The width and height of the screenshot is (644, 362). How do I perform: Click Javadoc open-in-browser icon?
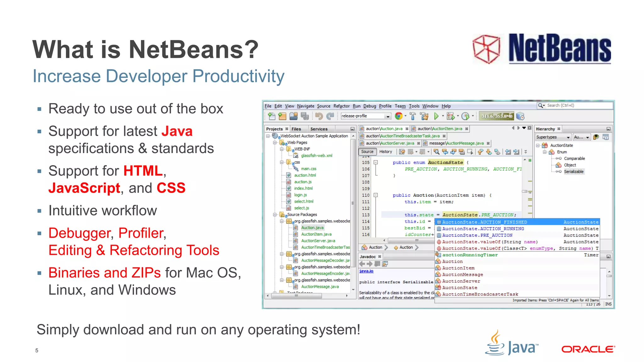pyautogui.click(x=385, y=264)
